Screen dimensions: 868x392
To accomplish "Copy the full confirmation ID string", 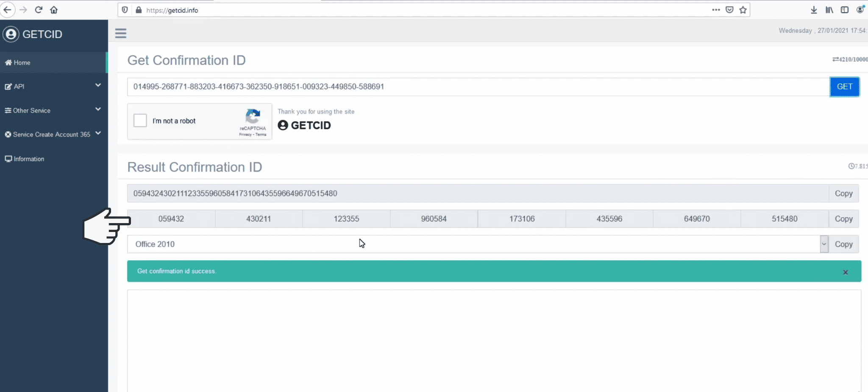I will [843, 193].
